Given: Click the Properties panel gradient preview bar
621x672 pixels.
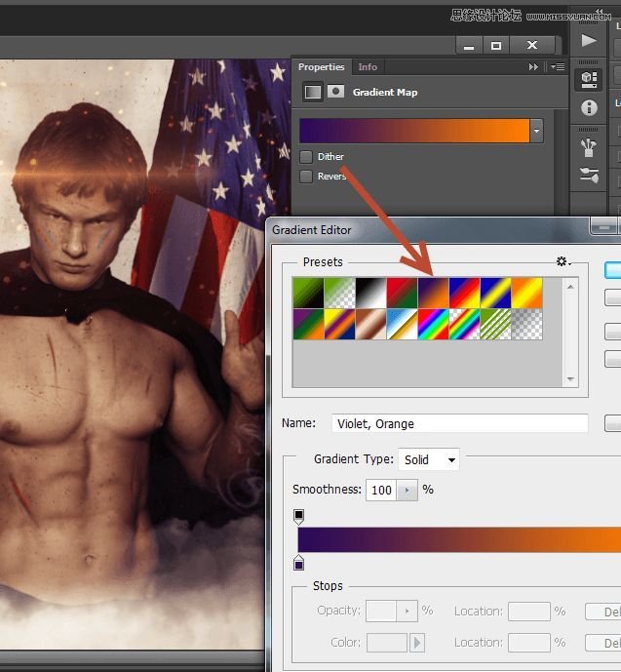Looking at the screenshot, I should coord(414,131).
